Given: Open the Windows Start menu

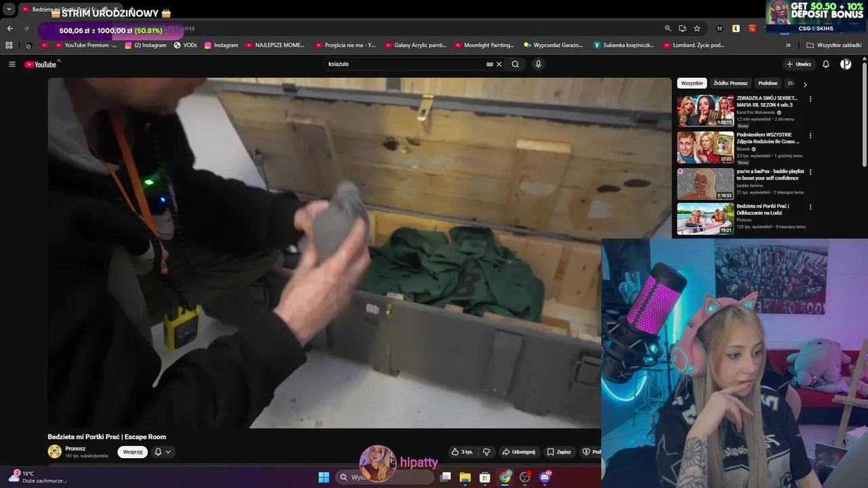Looking at the screenshot, I should tap(323, 477).
